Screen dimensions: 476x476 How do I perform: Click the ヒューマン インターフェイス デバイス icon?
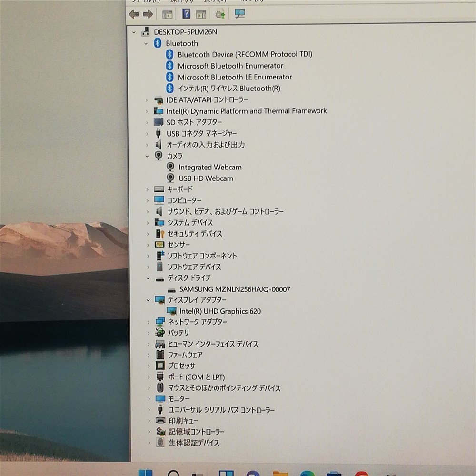click(x=160, y=344)
